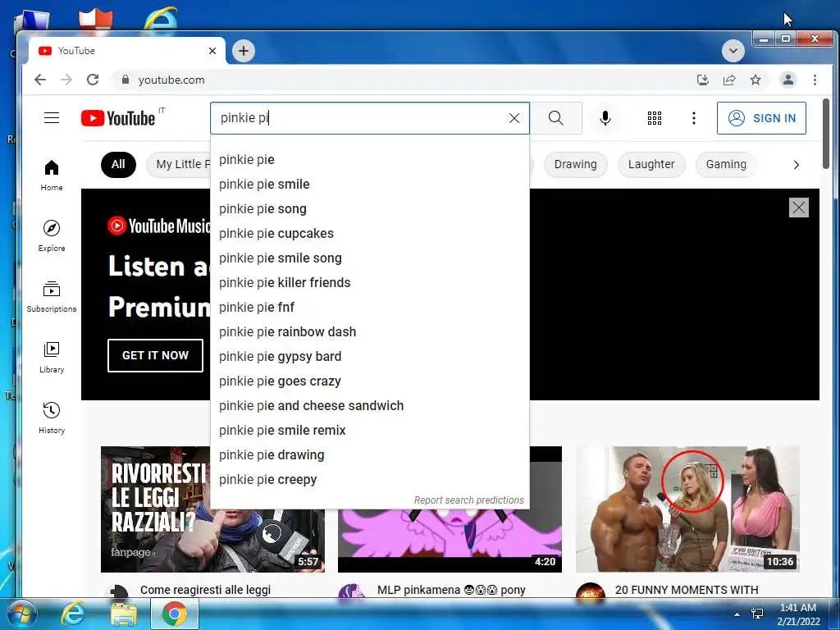Click Report search predictions link
This screenshot has width=840, height=630.
click(x=468, y=500)
